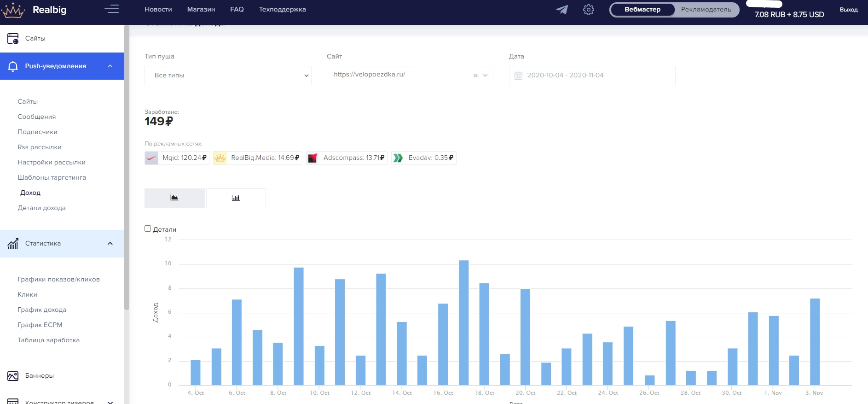Viewport: 868px width, 404px height.
Task: Click the Выход logout link
Action: [848, 10]
